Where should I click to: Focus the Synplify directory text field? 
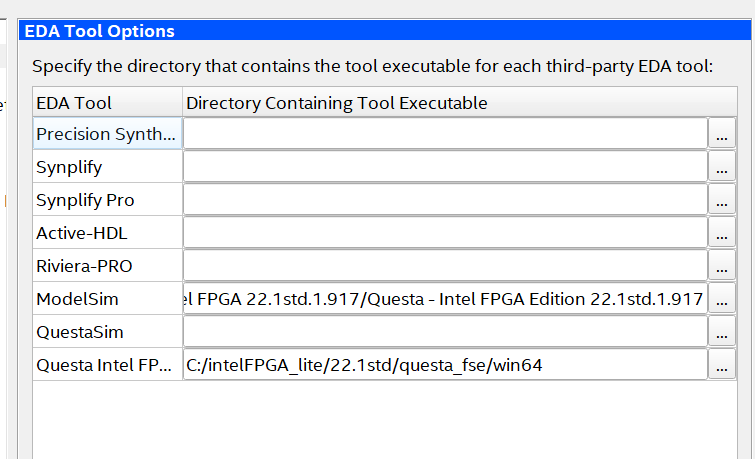(x=445, y=167)
